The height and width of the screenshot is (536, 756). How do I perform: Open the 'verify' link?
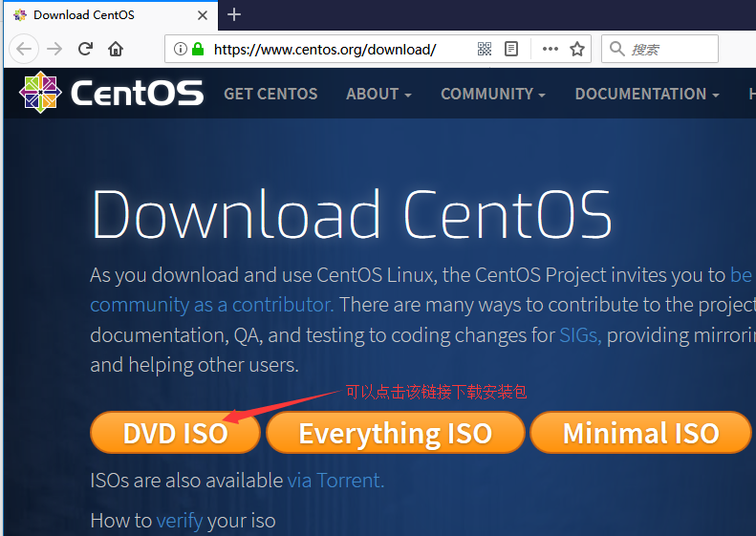pyautogui.click(x=180, y=521)
